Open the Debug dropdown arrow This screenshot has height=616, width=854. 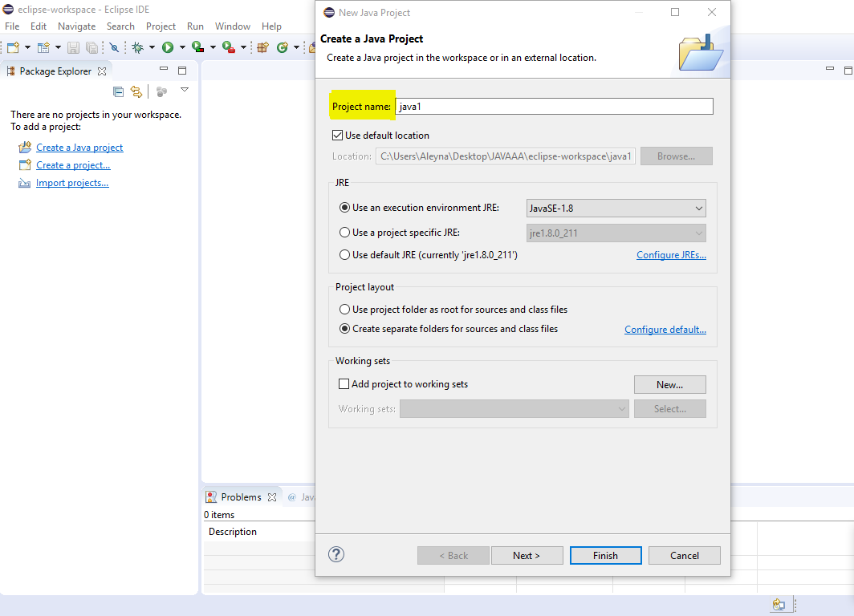[x=152, y=48]
